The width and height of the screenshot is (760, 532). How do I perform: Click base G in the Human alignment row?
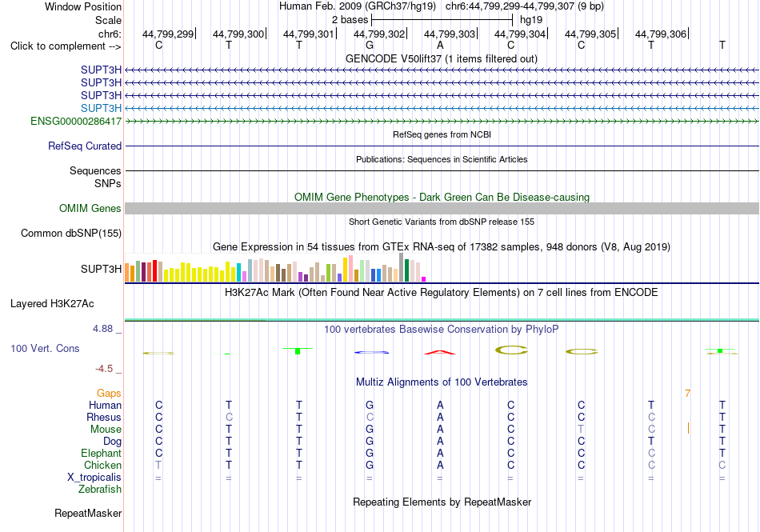pyautogui.click(x=370, y=405)
